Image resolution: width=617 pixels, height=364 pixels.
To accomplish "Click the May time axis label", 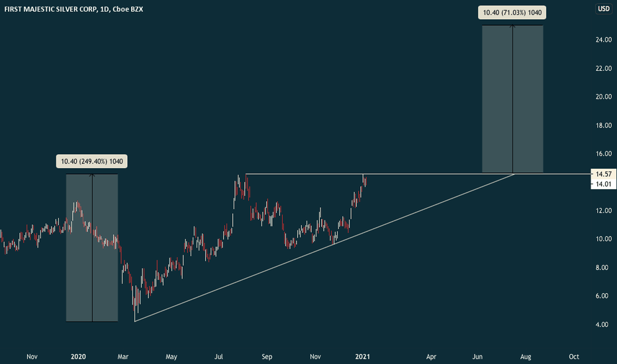I will coord(171,357).
